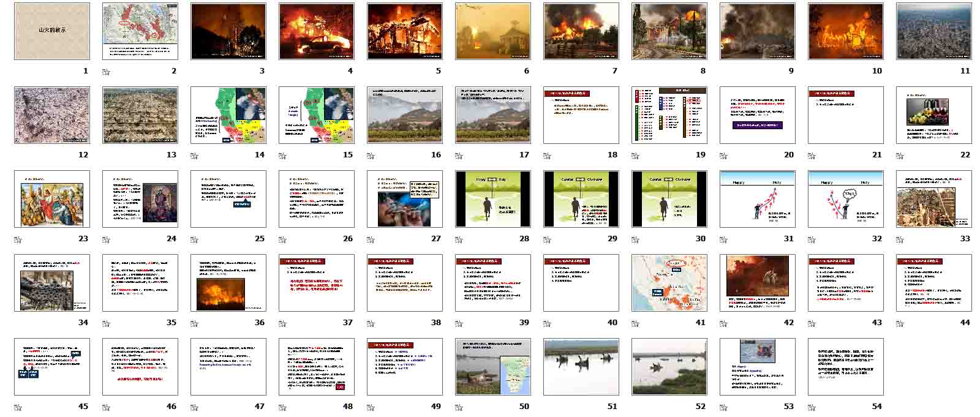Play animation icon below slide 28
Viewport: 980px width, 417px height.
[459, 238]
